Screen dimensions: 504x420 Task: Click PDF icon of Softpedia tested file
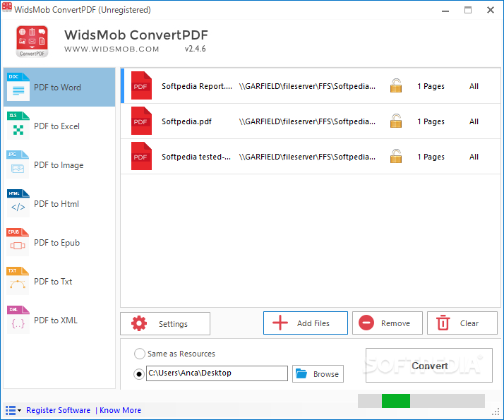coord(141,156)
